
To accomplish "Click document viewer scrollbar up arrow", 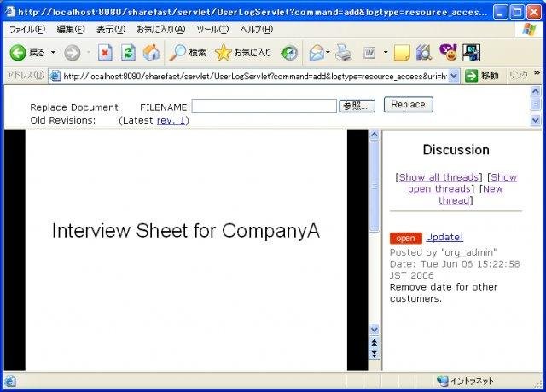I will pyautogui.click(x=374, y=135).
